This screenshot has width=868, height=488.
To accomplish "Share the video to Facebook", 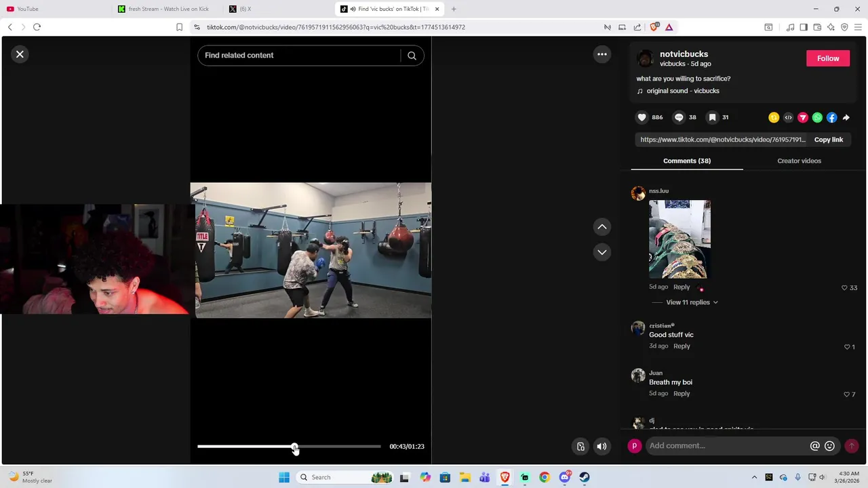I will tap(832, 117).
